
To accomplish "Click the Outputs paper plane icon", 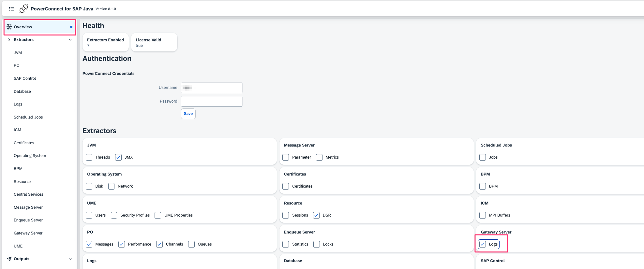I will pos(9,259).
